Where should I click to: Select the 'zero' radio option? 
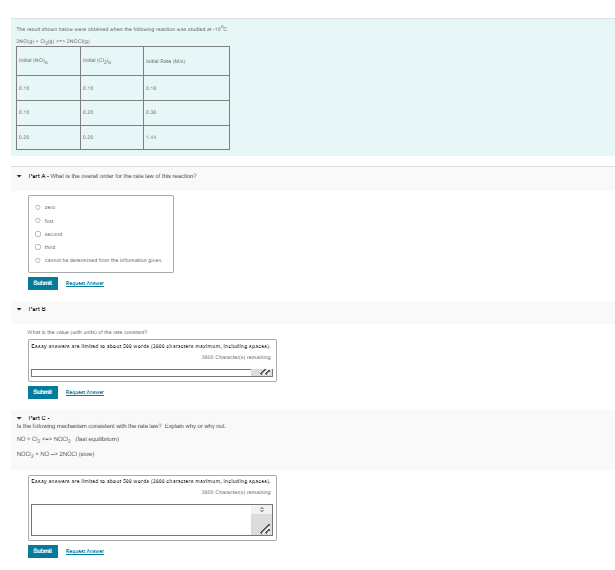[38, 207]
